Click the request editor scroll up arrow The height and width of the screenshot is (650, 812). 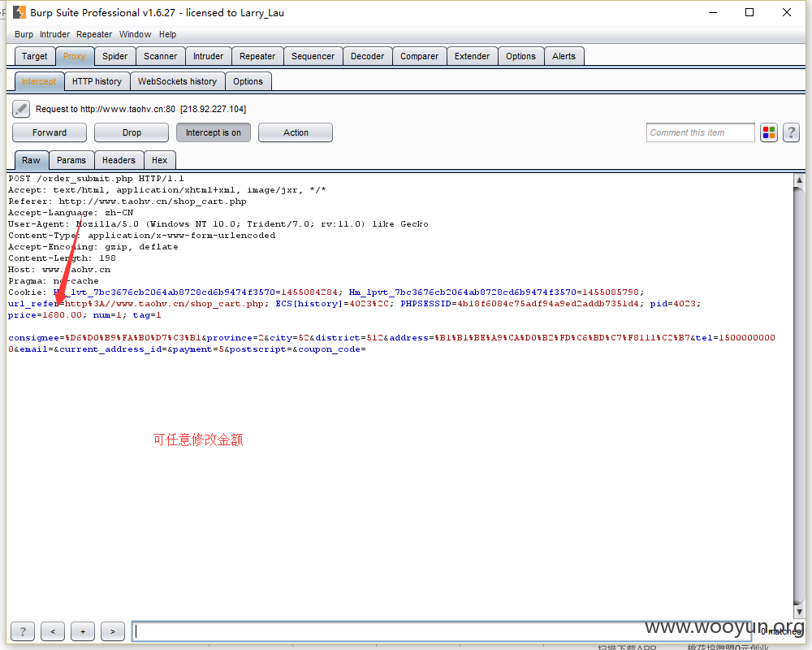[x=799, y=180]
